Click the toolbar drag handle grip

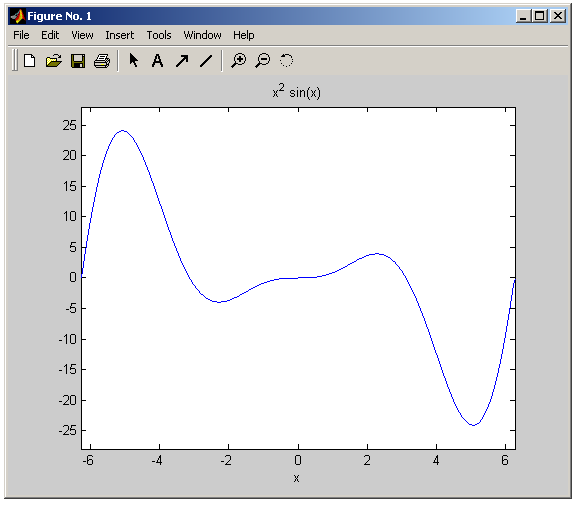(x=14, y=60)
